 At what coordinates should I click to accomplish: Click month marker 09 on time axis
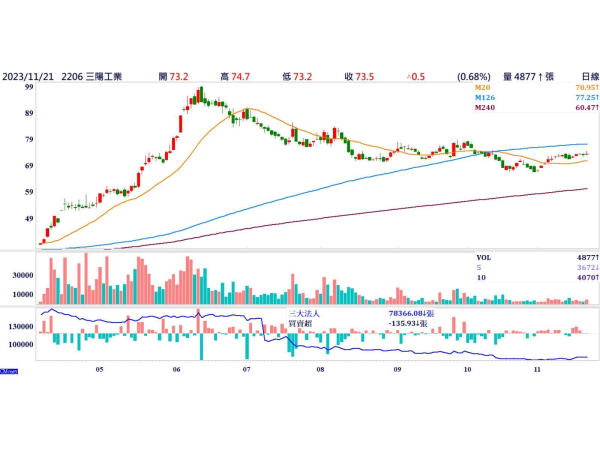pos(397,370)
